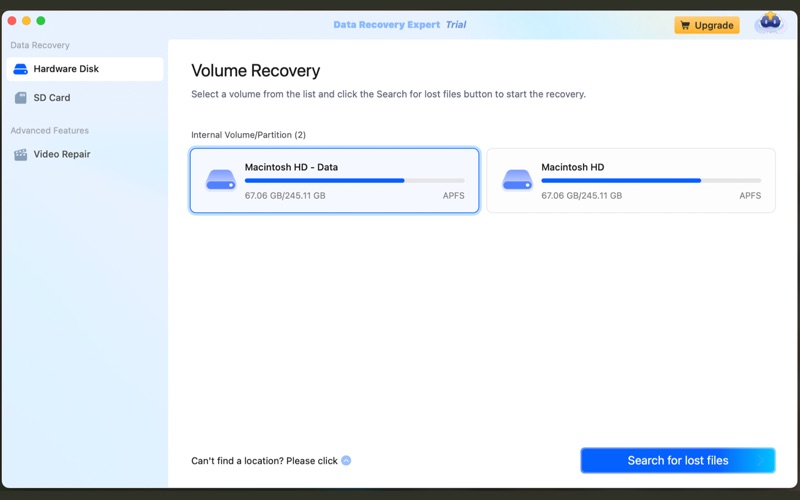Screen dimensions: 800x500
Task: Click the Macintosh HD usage bar
Action: [651, 181]
